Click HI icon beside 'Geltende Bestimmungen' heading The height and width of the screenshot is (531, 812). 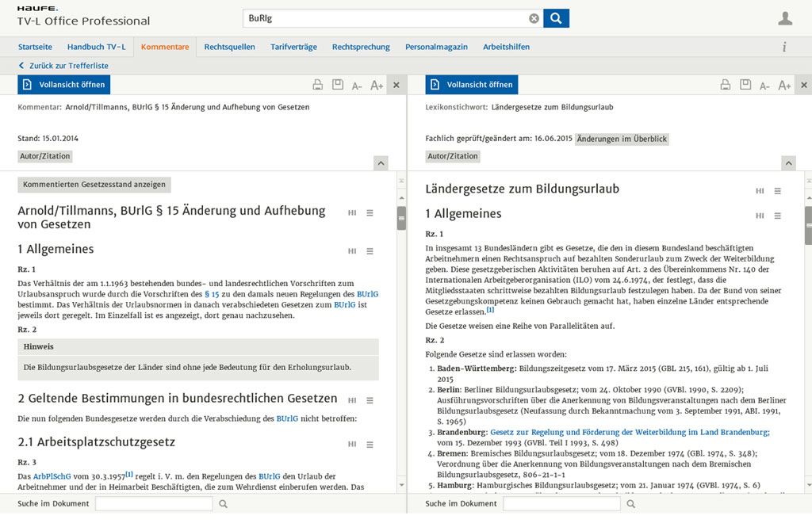point(352,400)
